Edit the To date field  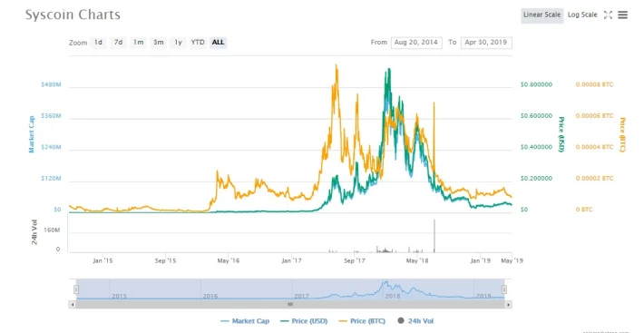tap(486, 43)
